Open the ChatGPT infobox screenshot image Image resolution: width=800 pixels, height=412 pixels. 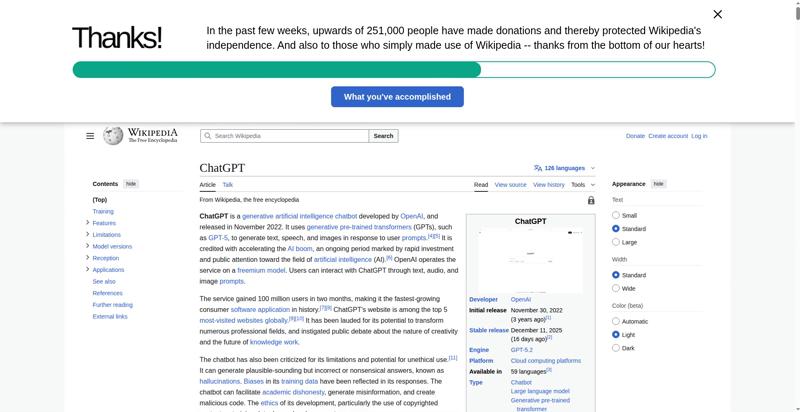pos(530,260)
